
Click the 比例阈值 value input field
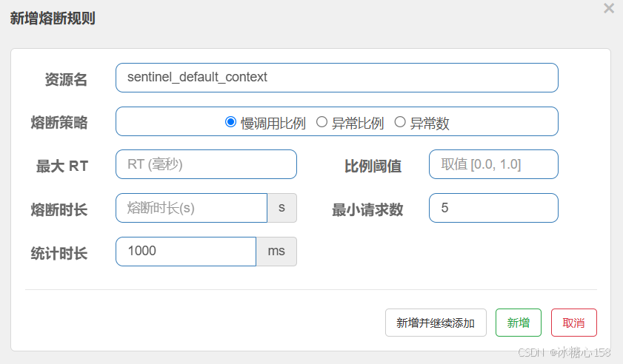pyautogui.click(x=493, y=164)
